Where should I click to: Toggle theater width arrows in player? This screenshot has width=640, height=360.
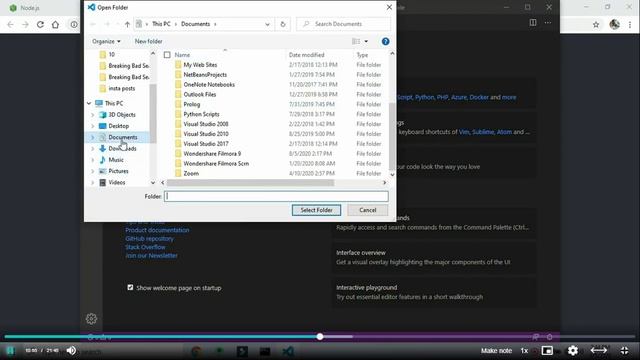pyautogui.click(x=599, y=350)
